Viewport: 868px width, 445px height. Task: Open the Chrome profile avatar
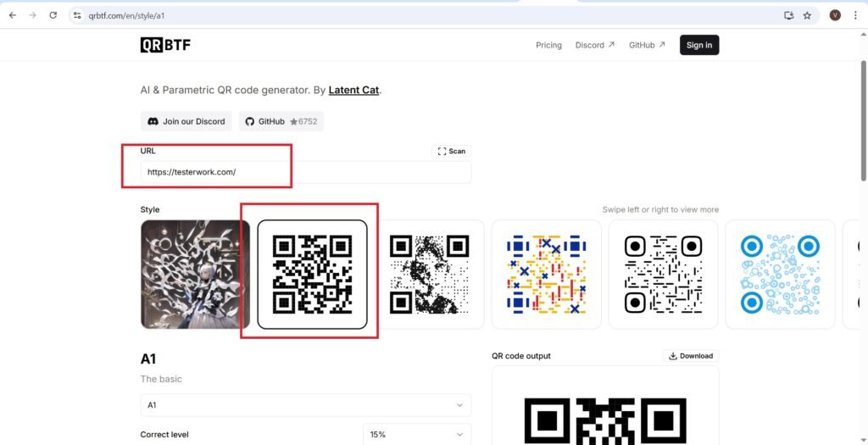835,15
